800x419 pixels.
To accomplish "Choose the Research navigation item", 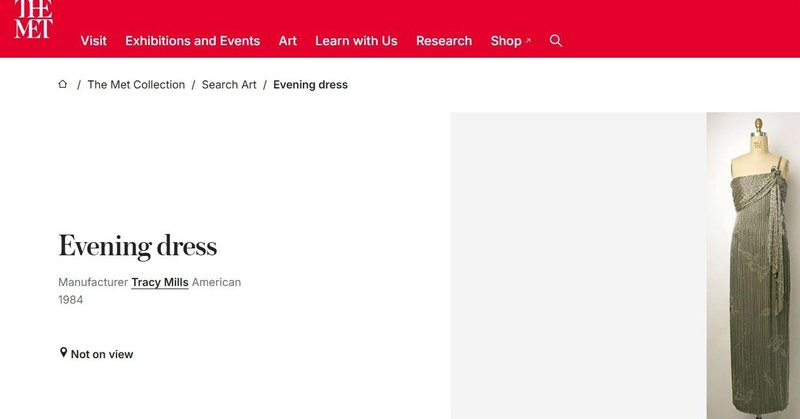I will pyautogui.click(x=444, y=41).
